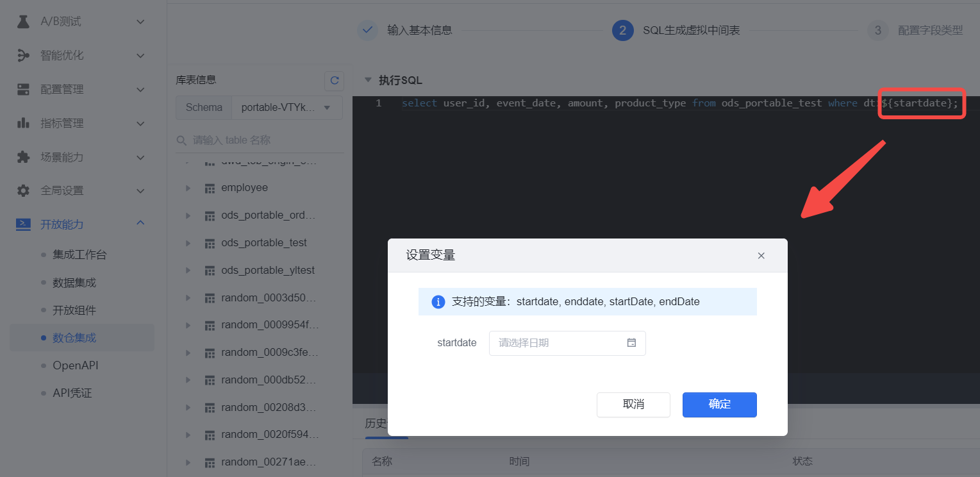The height and width of the screenshot is (477, 980).
Task: Click step 2 SQL生成虚拟中间表
Action: point(676,30)
